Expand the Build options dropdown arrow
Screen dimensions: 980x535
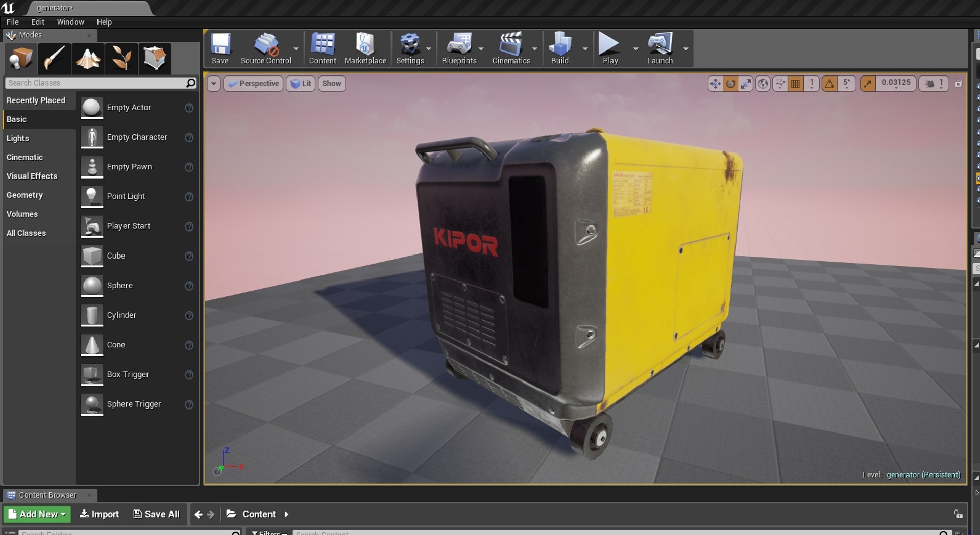(585, 49)
